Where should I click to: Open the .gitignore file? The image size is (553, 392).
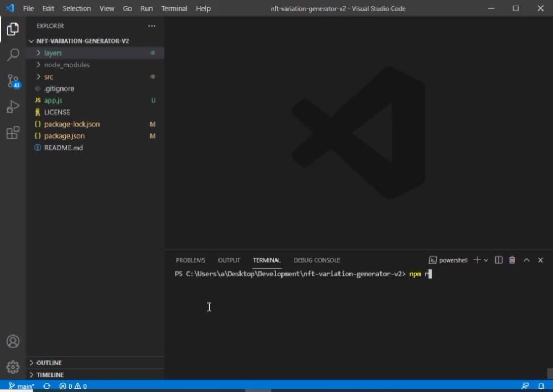tap(95, 88)
